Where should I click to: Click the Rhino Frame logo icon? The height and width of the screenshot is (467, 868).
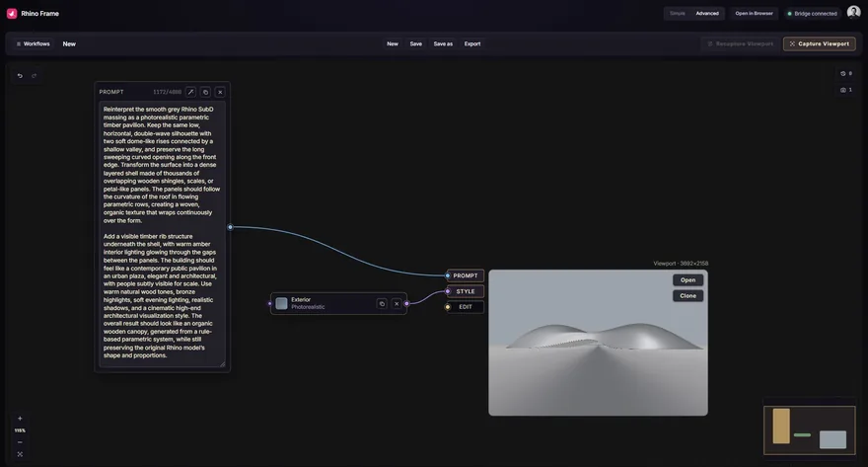click(12, 13)
